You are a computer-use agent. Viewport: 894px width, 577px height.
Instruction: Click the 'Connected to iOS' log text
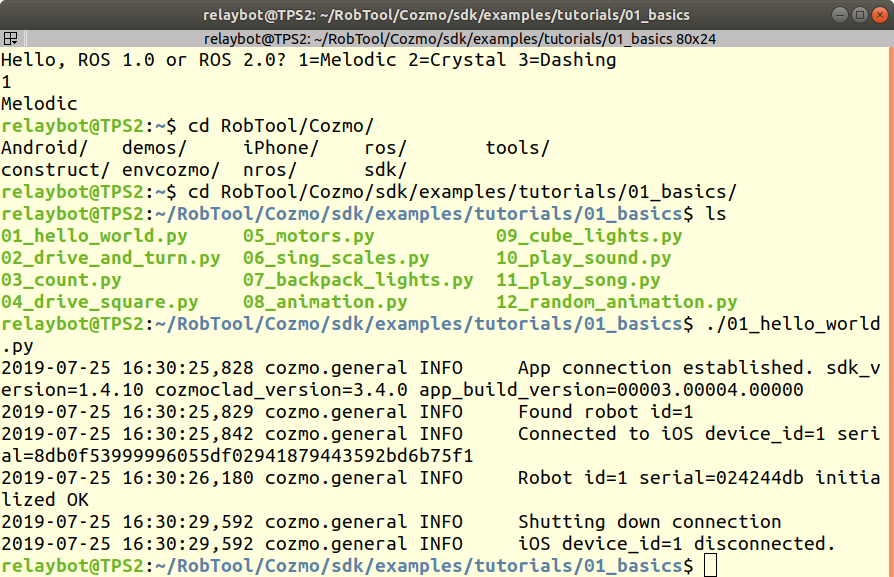(x=606, y=434)
